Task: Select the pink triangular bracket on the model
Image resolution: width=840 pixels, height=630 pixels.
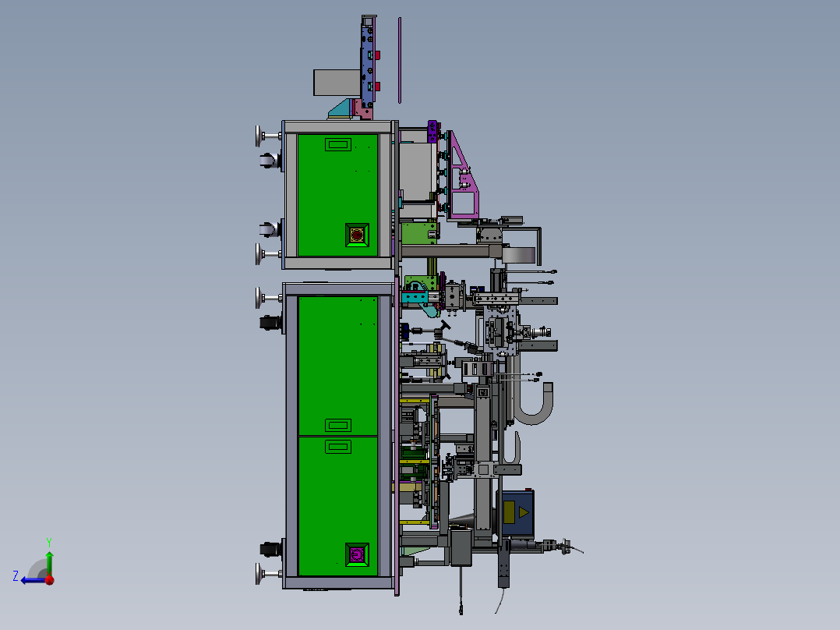Action: coord(462,176)
